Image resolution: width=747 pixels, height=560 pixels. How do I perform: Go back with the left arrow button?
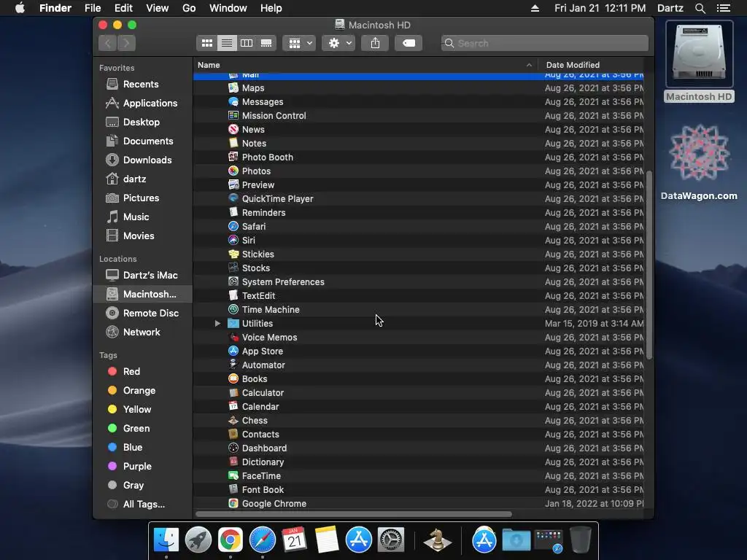pos(108,43)
